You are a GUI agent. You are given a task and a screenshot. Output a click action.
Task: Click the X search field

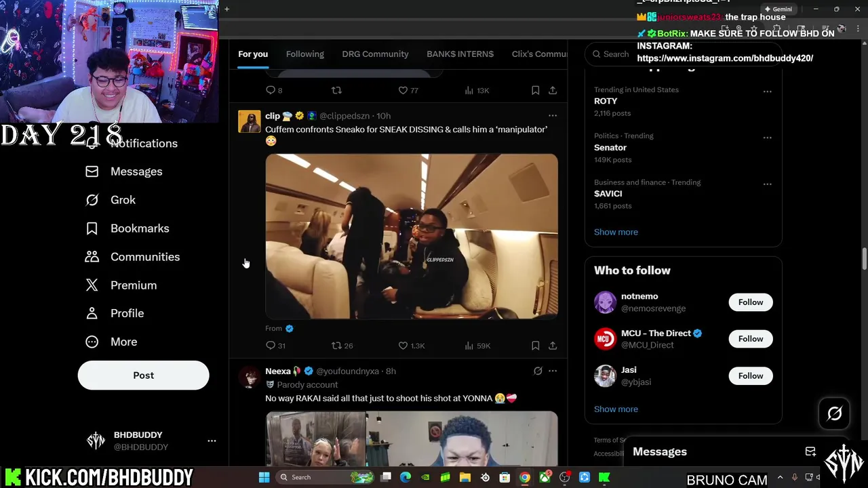683,54
